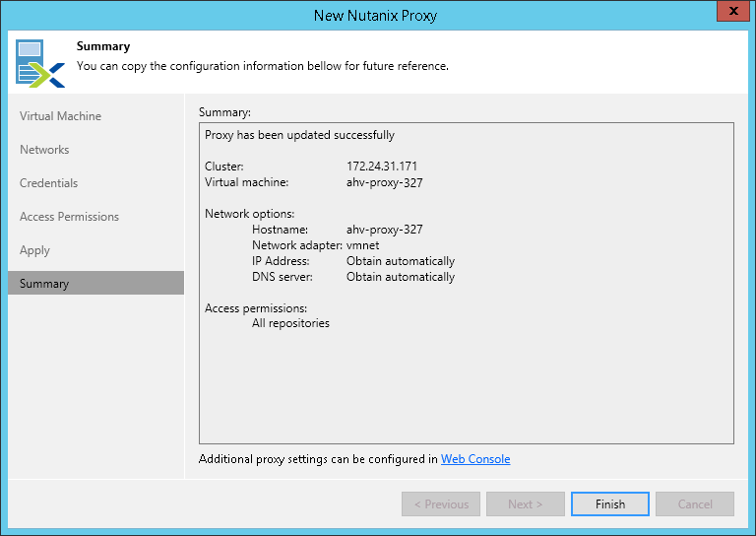The image size is (756, 536).
Task: Click the cluster IP 172.24.31.171
Action: (x=382, y=167)
